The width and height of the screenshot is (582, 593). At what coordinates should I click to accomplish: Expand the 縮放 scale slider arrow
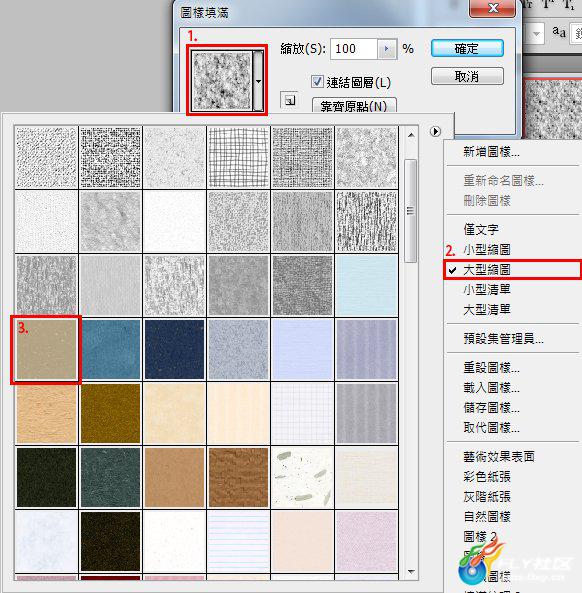pos(386,49)
